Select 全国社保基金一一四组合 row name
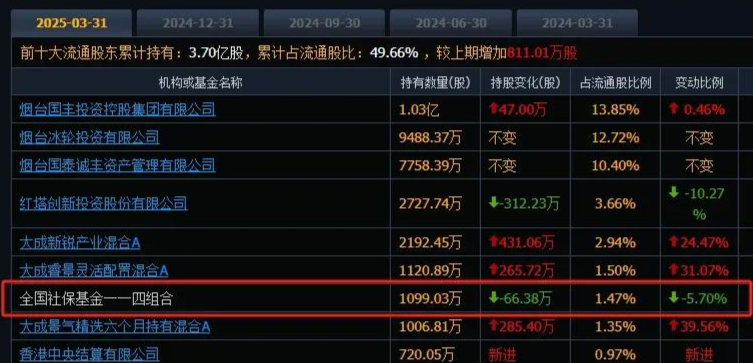The width and height of the screenshot is (753, 363). (x=96, y=299)
